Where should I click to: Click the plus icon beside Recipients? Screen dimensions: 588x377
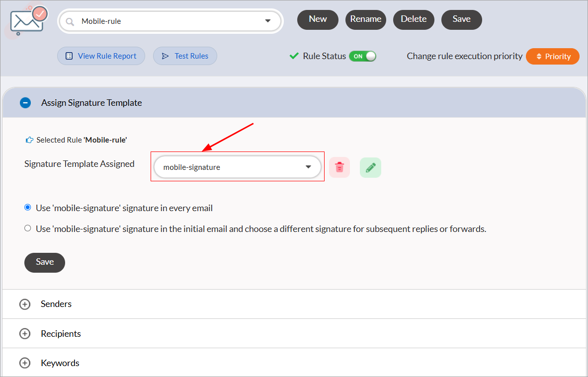[x=25, y=334]
